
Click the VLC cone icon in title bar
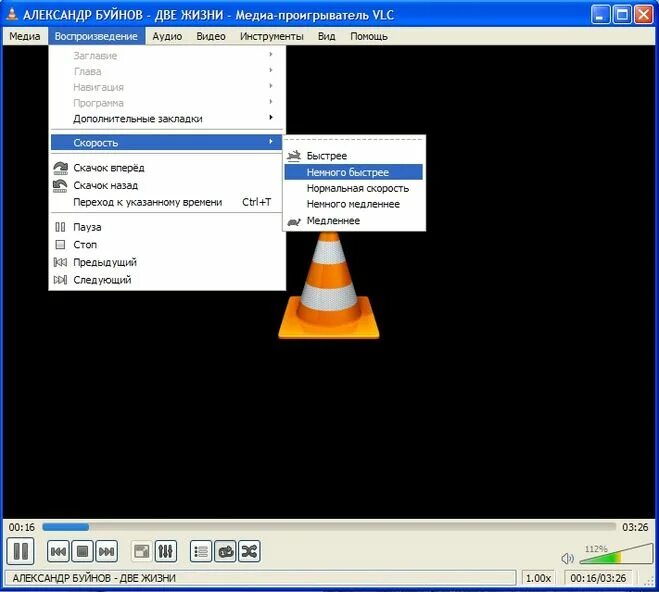[12, 14]
